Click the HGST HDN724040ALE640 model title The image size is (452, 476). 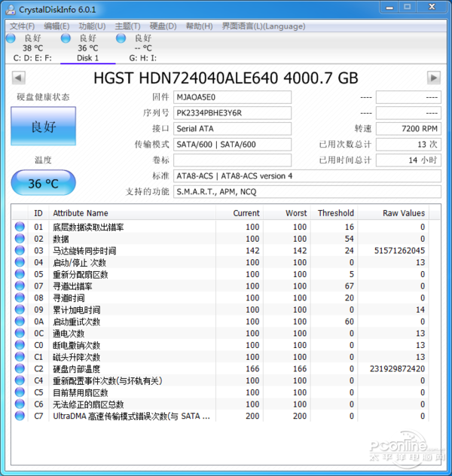coord(226,78)
